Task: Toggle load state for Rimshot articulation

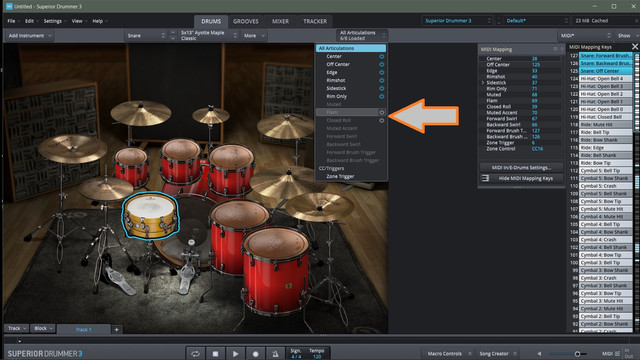Action: (x=382, y=80)
